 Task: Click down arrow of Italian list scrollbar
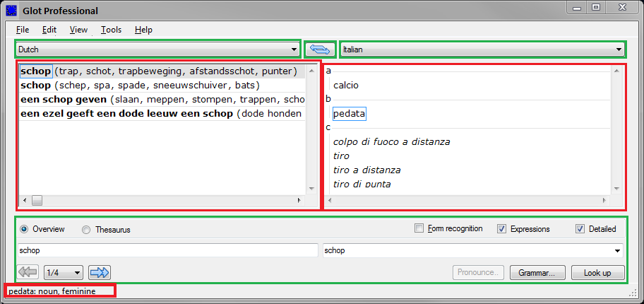coord(616,188)
